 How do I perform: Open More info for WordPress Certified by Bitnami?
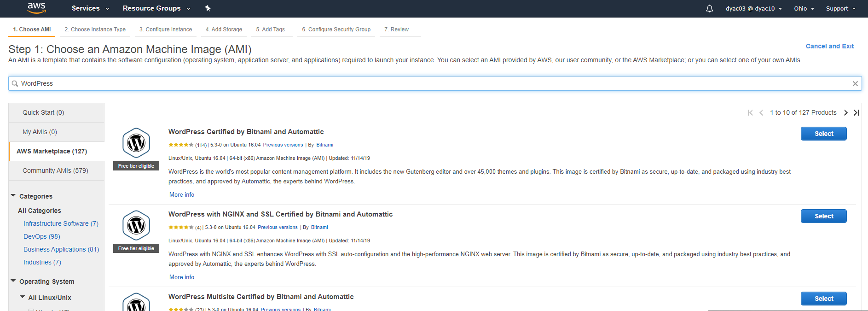coord(182,194)
